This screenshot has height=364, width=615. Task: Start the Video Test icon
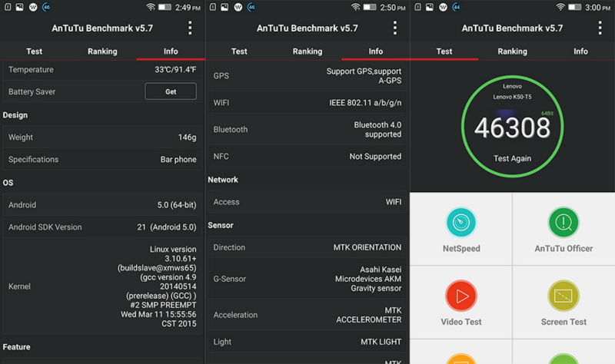(461, 296)
